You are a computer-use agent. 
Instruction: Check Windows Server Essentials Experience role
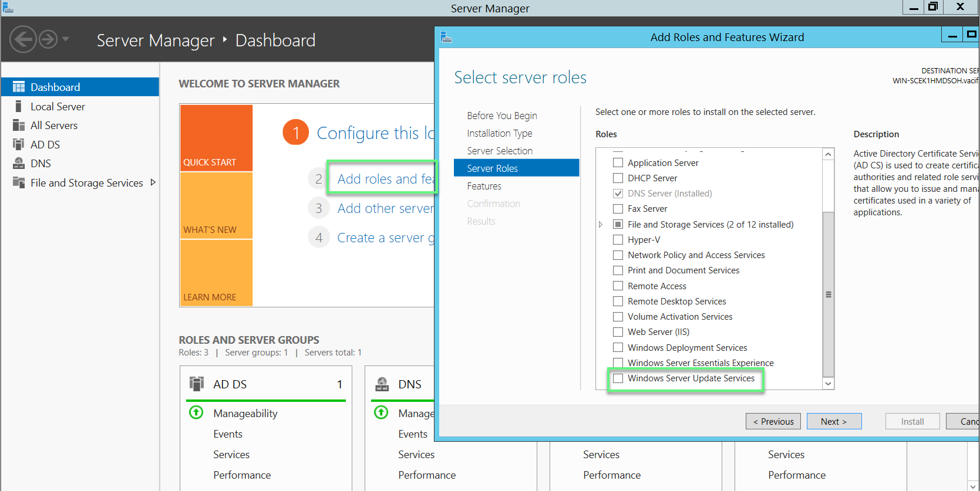coord(618,363)
